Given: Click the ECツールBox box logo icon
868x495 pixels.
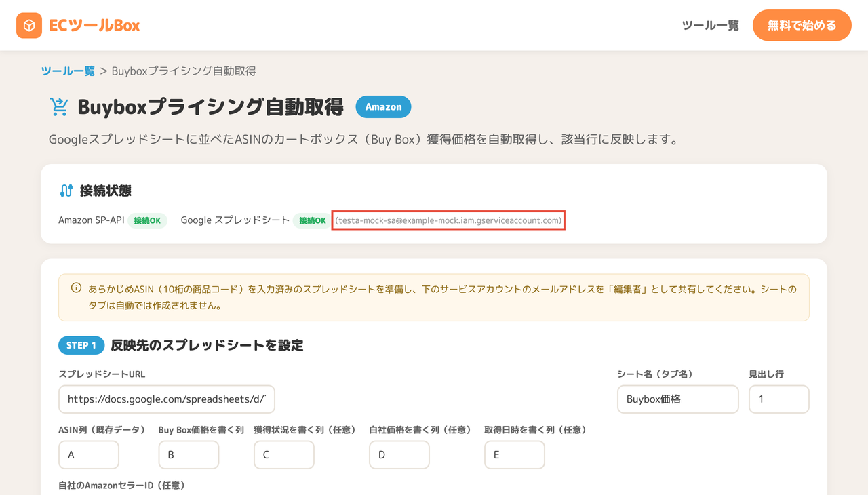Looking at the screenshot, I should point(29,26).
